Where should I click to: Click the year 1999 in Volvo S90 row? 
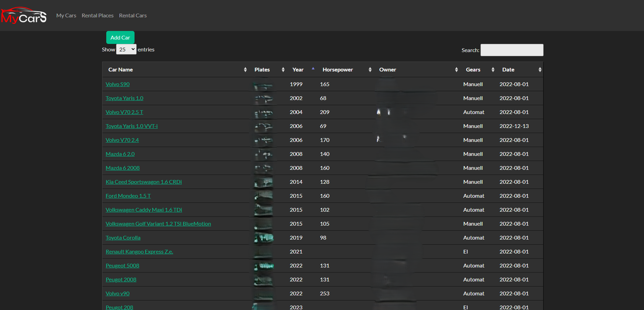coord(296,84)
